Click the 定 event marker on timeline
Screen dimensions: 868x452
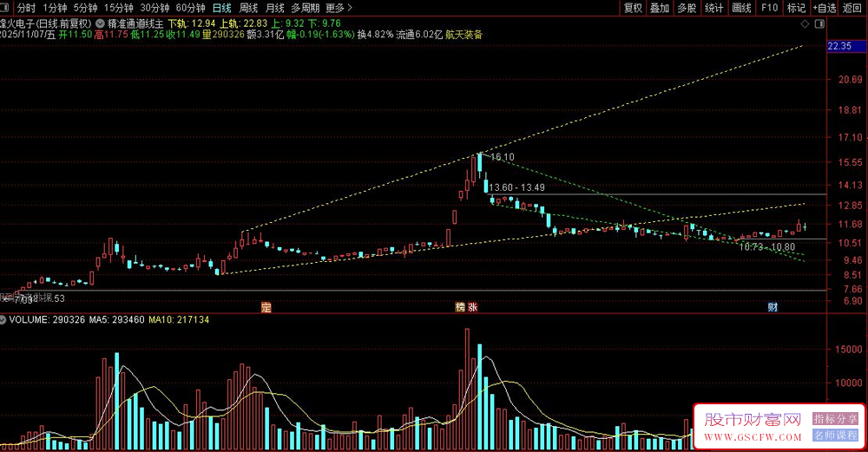coord(266,308)
